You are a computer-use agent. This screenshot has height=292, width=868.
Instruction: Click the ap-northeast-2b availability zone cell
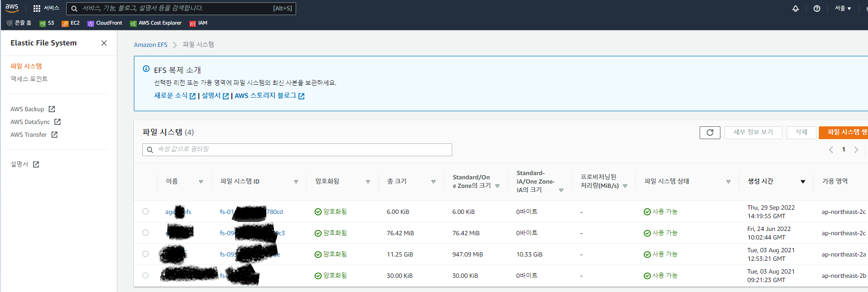[x=844, y=276]
